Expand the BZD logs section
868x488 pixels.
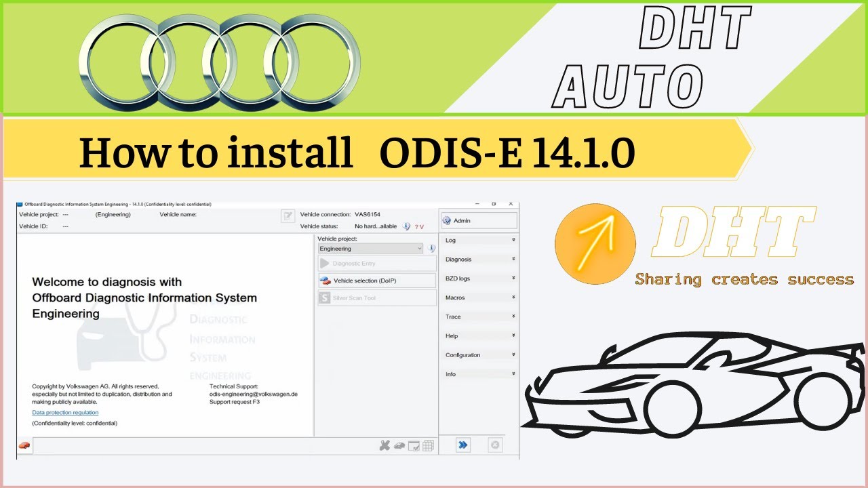pyautogui.click(x=479, y=279)
